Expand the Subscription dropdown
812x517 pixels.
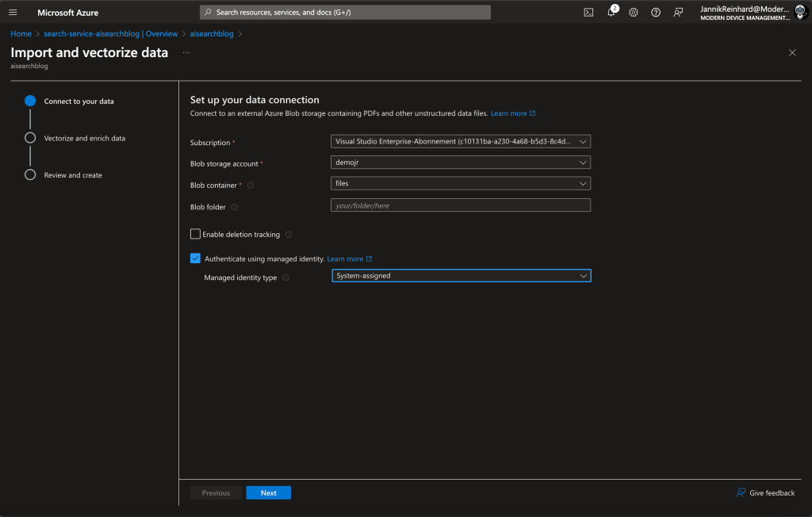pyautogui.click(x=461, y=142)
